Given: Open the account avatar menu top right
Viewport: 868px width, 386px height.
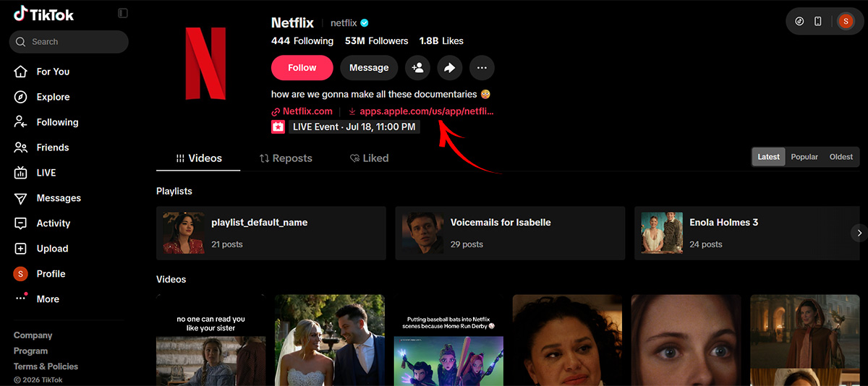Looking at the screenshot, I should coord(845,21).
